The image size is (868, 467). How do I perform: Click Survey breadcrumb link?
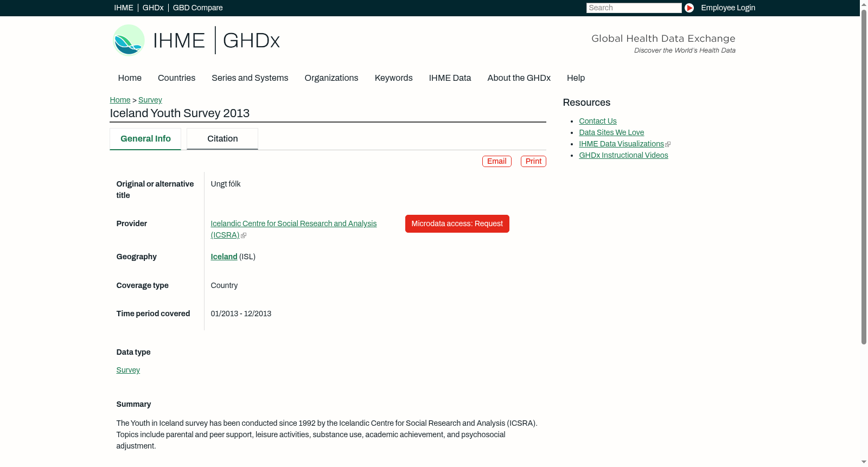click(150, 100)
